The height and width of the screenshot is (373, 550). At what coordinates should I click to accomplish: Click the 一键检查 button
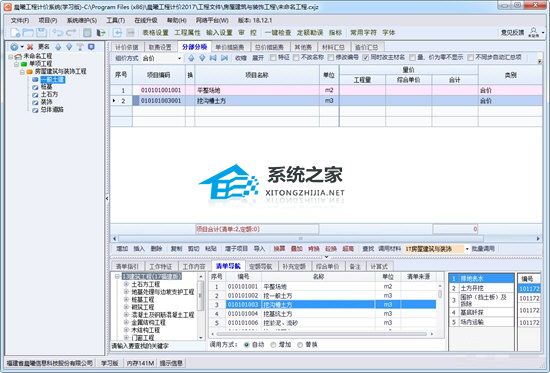[x=278, y=33]
